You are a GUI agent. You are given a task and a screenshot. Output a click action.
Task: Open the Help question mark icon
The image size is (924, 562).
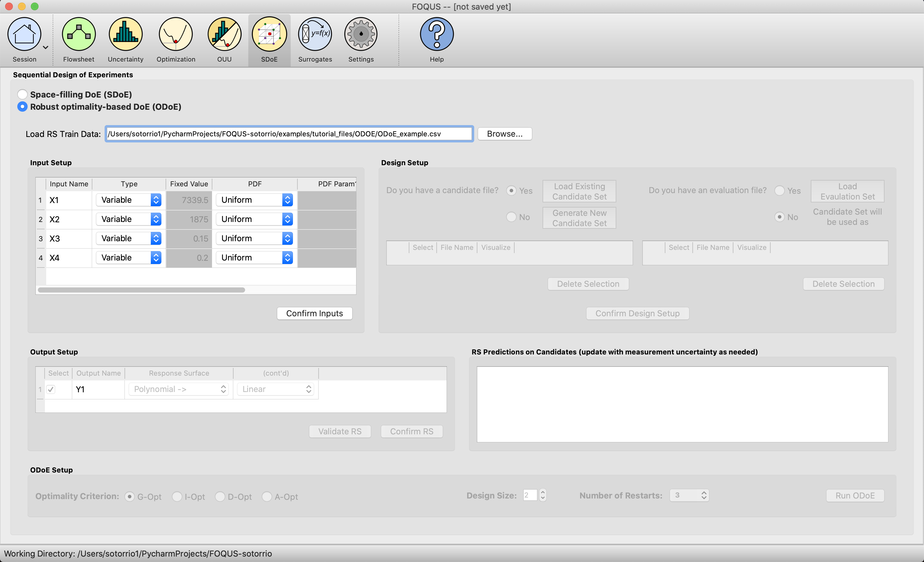coord(437,34)
